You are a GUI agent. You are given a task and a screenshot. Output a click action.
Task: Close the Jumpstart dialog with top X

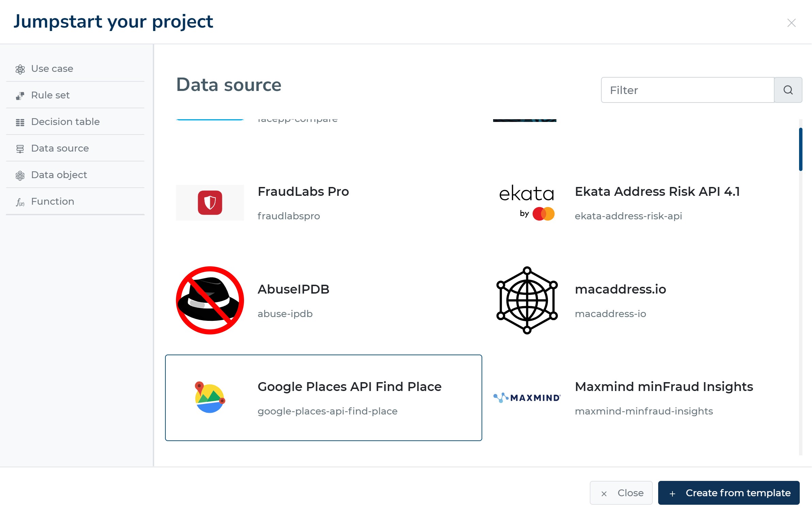coord(791,23)
